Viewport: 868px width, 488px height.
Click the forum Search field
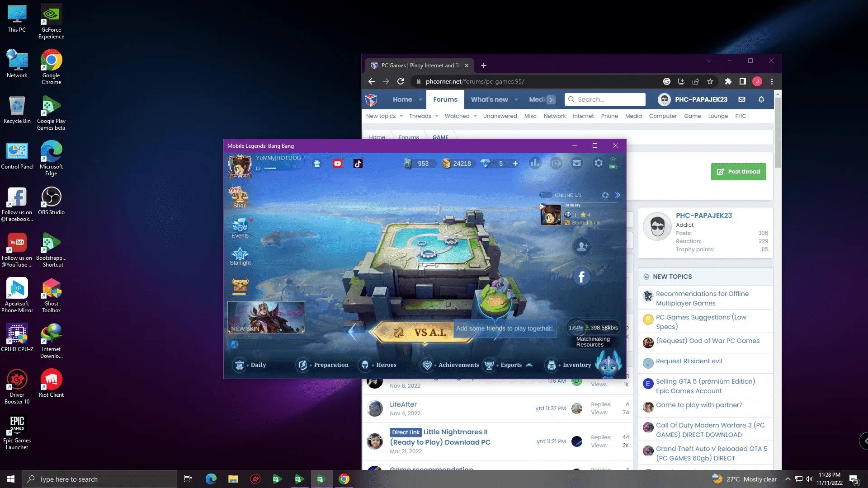tap(605, 99)
